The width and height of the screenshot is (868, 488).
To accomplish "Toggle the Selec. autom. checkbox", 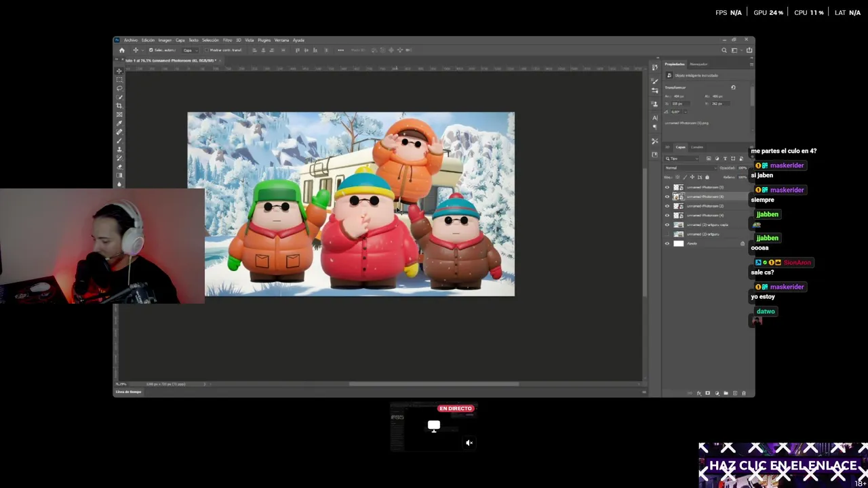I will 151,50.
